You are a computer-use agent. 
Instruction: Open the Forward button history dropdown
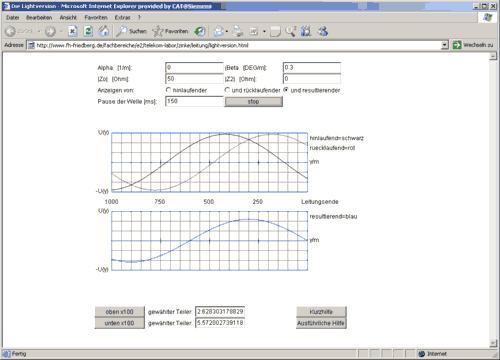tap(61, 31)
